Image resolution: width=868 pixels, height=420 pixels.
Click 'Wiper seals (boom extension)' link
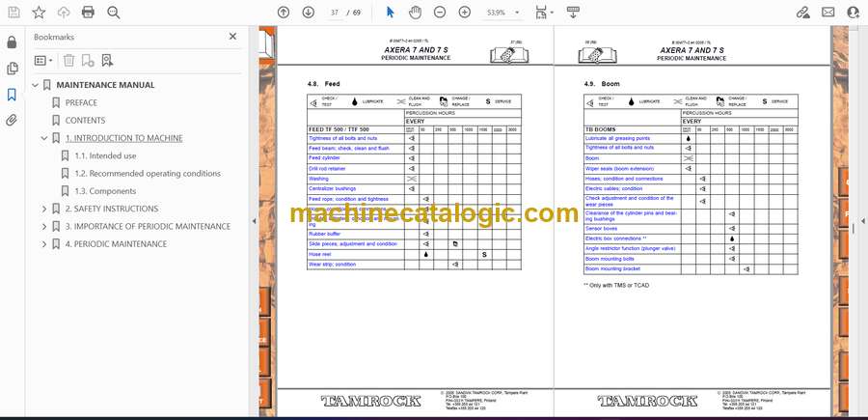click(x=619, y=168)
